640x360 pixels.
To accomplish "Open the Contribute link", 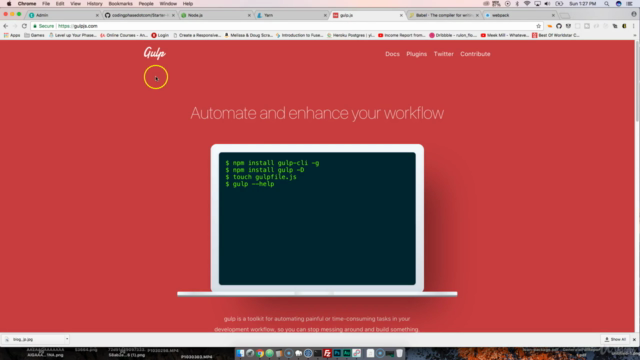I will click(475, 54).
